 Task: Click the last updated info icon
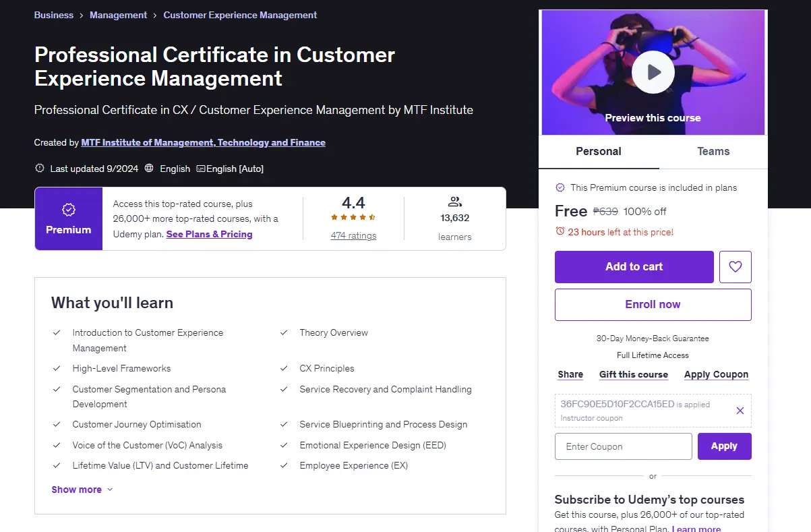coord(39,169)
